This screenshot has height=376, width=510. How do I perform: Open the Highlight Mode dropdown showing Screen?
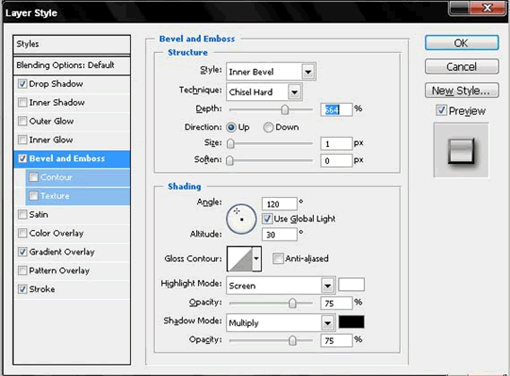click(x=281, y=285)
